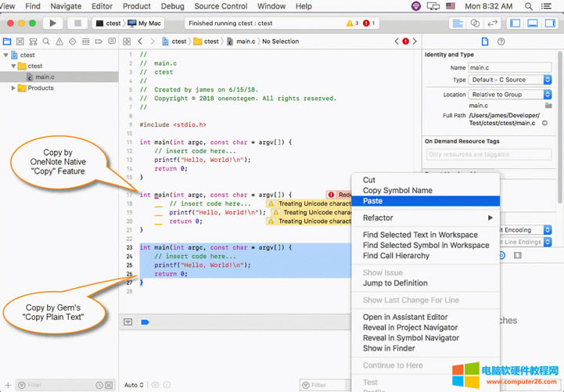Click the Stop button in toolbar
Screen dimensions: 564x392
point(77,23)
